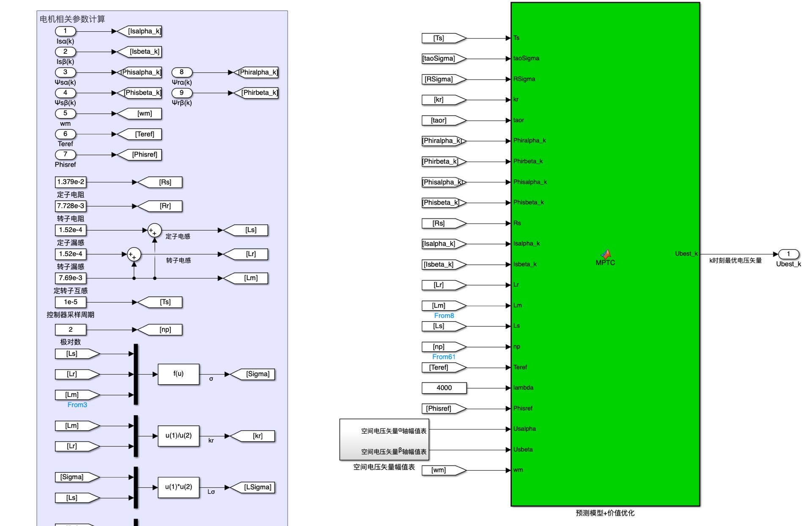This screenshot has height=526, width=812.
Task: Select the f(u) Sigma function block
Action: [x=178, y=374]
